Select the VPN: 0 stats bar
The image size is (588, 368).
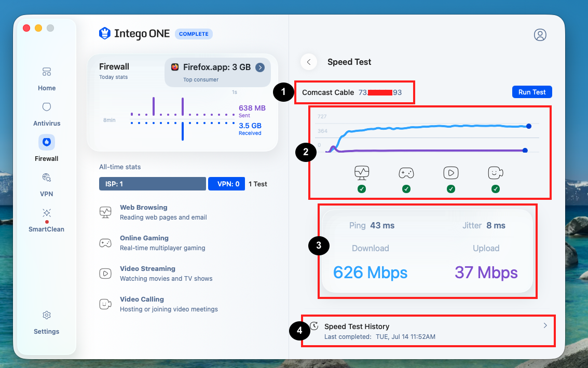point(226,184)
